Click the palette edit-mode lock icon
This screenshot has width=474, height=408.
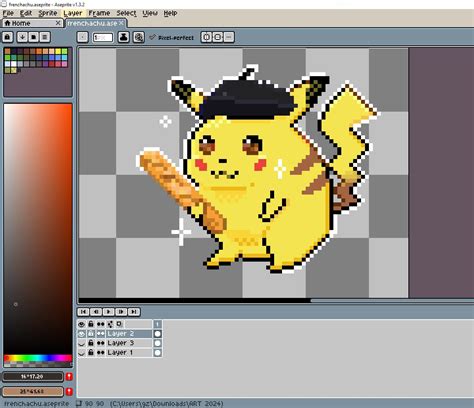[x=8, y=37]
